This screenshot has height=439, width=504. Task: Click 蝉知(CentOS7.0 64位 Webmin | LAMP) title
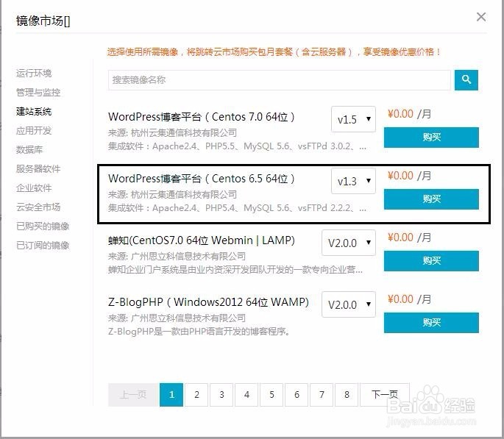point(202,240)
